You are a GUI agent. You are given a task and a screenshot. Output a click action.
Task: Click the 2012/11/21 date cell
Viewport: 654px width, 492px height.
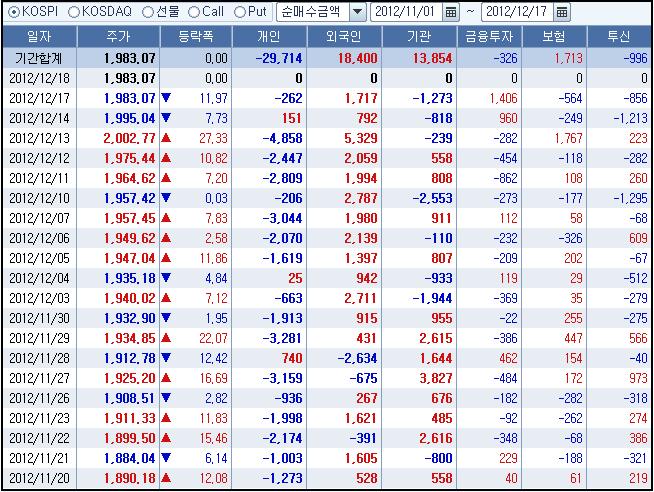pyautogui.click(x=40, y=459)
